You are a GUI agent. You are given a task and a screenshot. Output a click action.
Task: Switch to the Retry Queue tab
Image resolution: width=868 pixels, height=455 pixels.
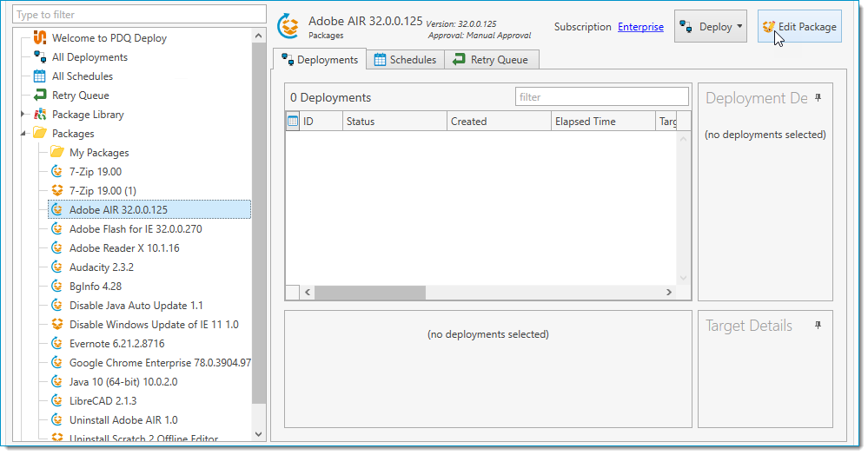coord(493,60)
